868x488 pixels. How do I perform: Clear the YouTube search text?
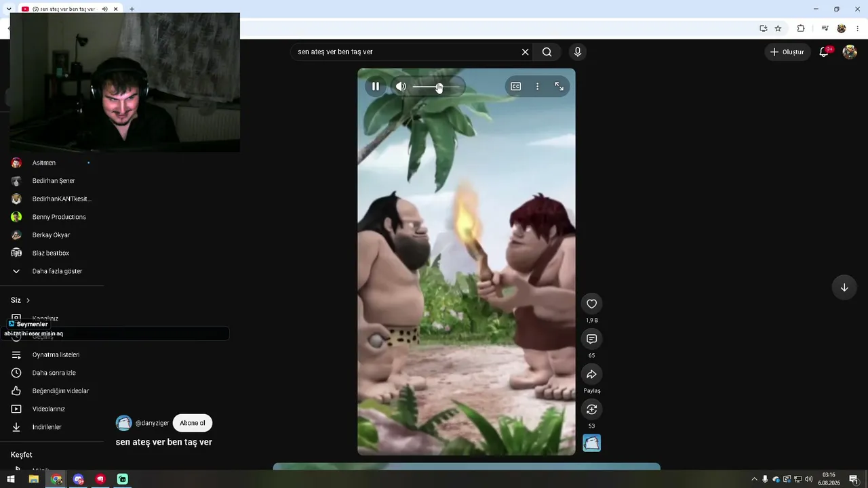pos(525,52)
